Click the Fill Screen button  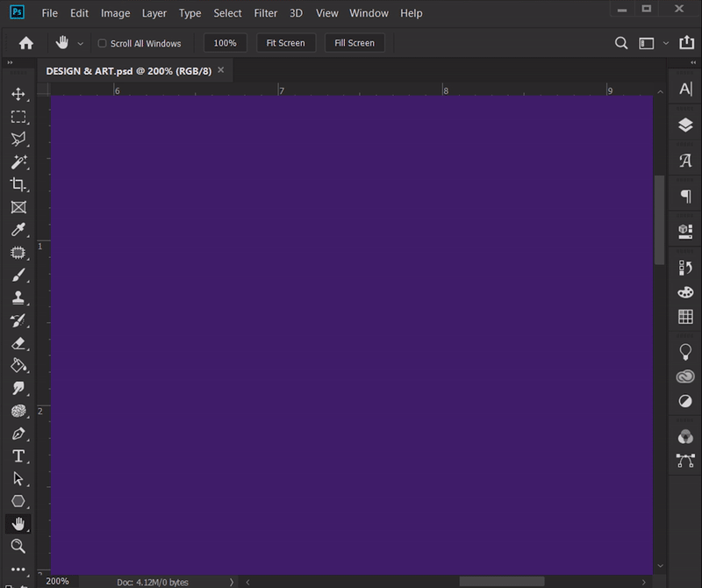coord(355,43)
